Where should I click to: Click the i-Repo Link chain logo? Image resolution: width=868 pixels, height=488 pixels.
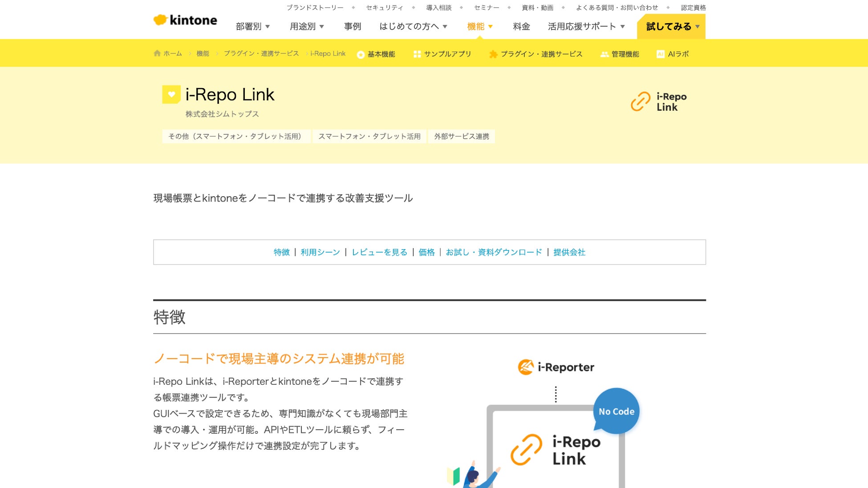641,101
